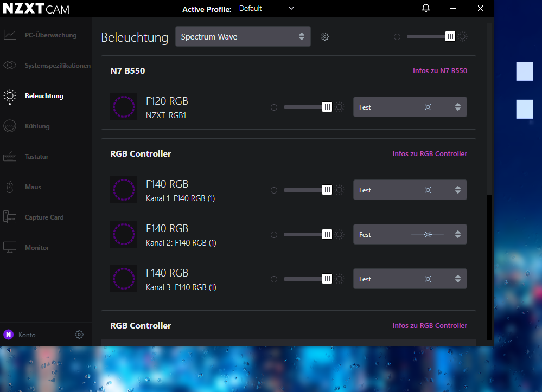Click Kanal 2 max brightness sun icon
This screenshot has height=392, width=542.
point(340,235)
